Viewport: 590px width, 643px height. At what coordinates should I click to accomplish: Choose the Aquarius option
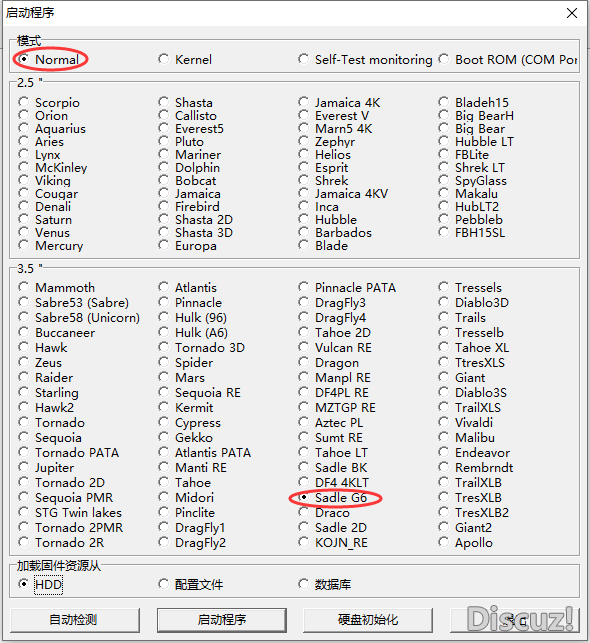24,128
